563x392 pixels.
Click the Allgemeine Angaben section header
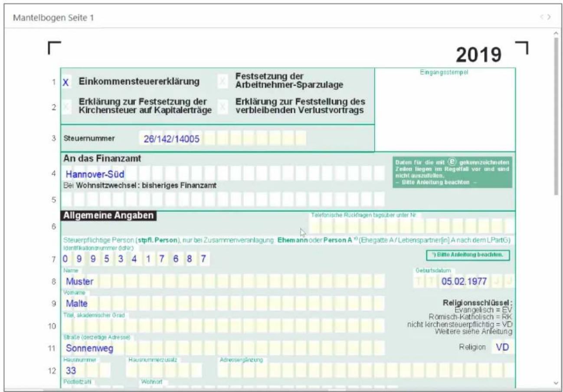point(109,216)
